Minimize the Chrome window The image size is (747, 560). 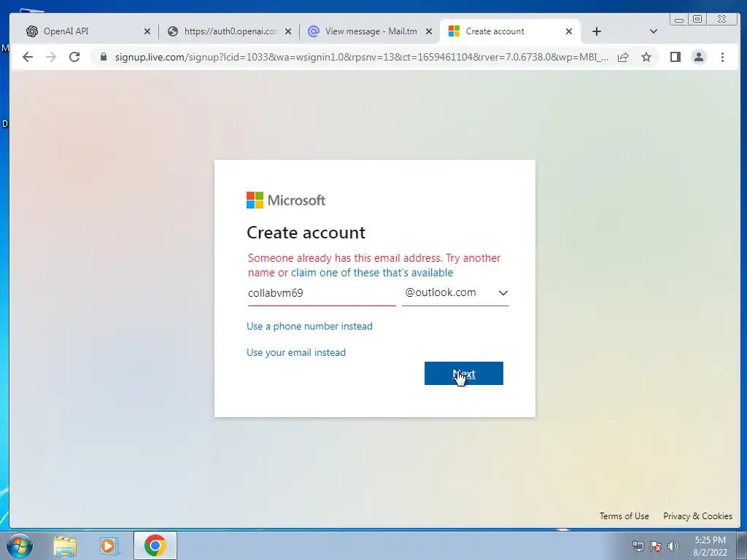click(x=679, y=20)
